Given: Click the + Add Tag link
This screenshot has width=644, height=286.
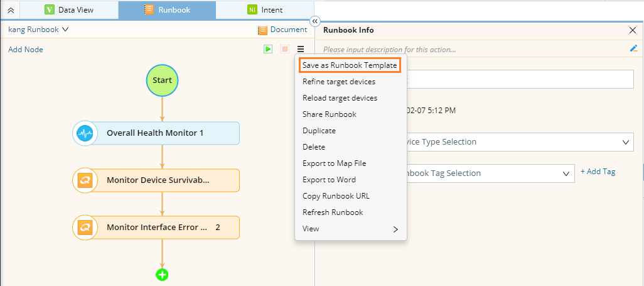Looking at the screenshot, I should (x=598, y=171).
